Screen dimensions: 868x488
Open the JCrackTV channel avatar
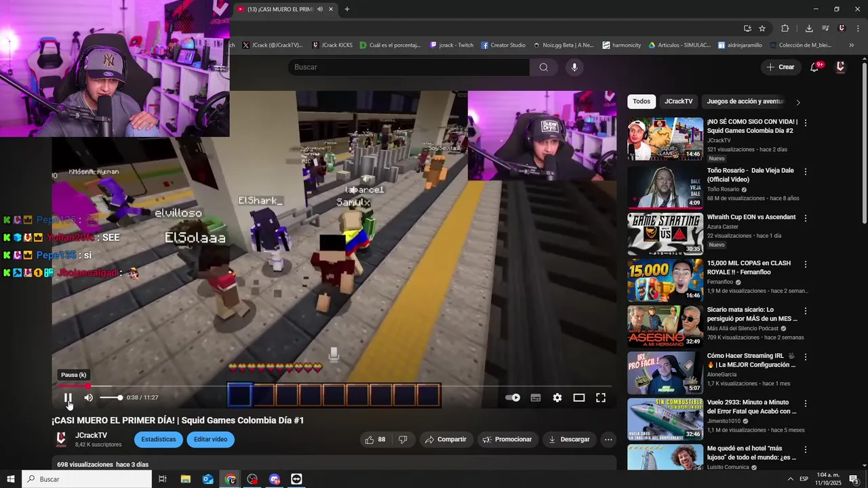point(61,439)
